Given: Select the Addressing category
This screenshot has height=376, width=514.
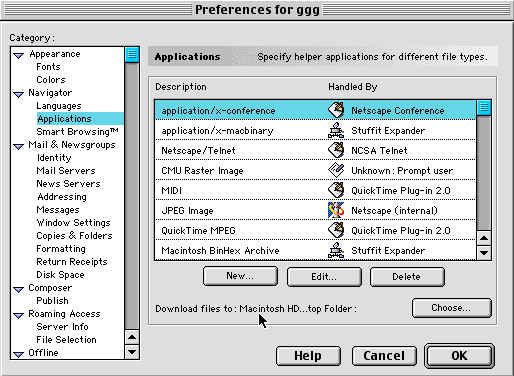Looking at the screenshot, I should [62, 197].
